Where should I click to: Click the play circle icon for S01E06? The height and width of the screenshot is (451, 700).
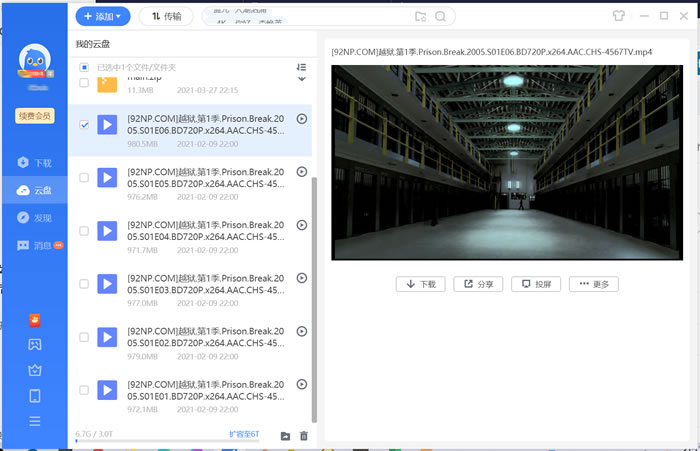point(302,119)
